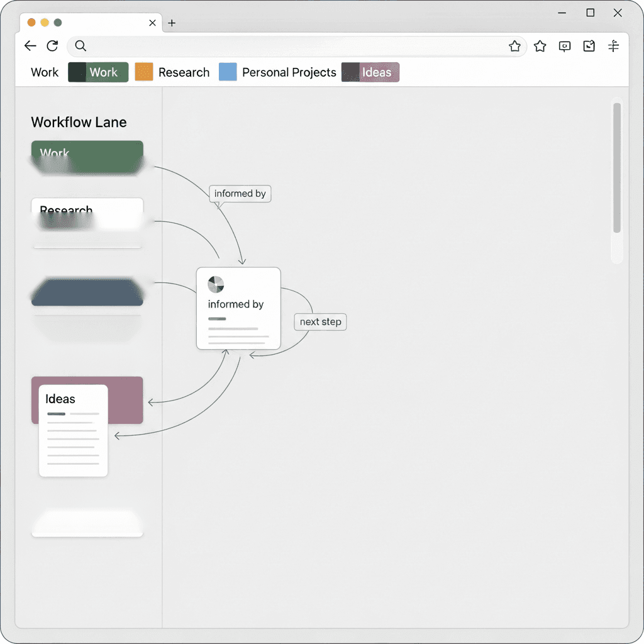Screen dimensions: 644x644
Task: Close the current browser tab
Action: coord(152,23)
